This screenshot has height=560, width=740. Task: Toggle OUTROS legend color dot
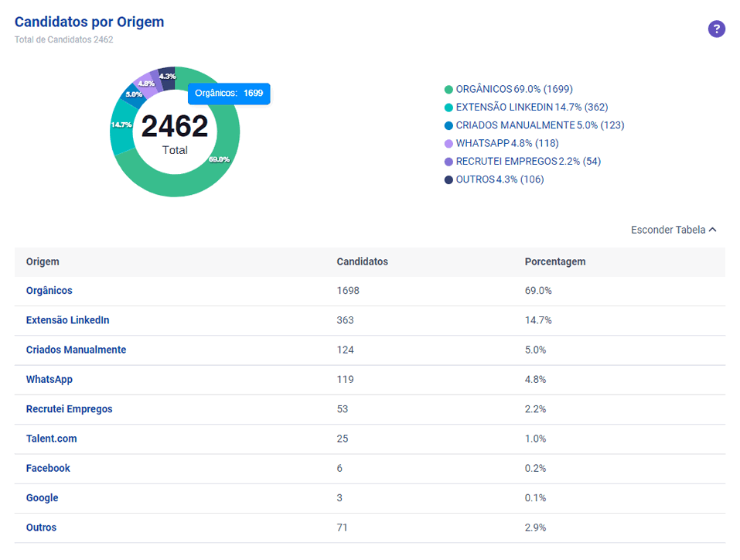448,179
